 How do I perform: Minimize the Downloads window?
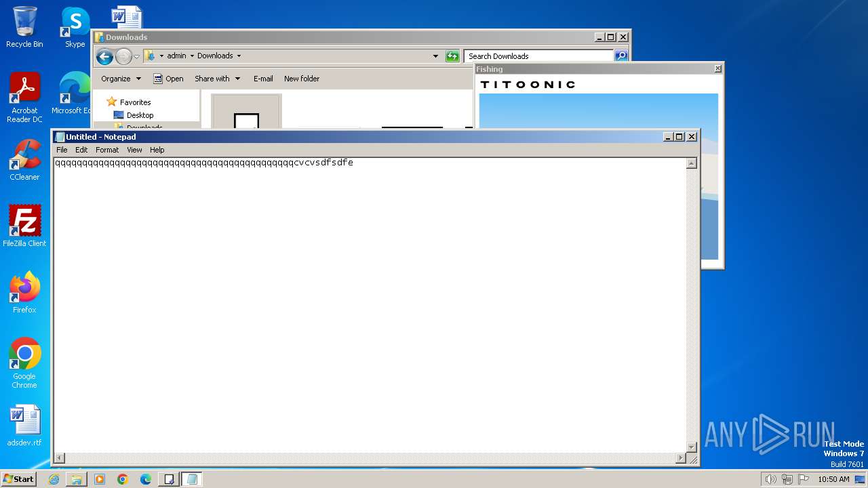[599, 37]
